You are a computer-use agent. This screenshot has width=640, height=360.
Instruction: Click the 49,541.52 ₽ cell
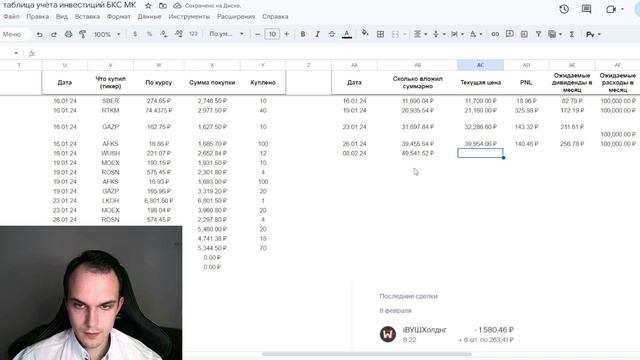click(418, 153)
